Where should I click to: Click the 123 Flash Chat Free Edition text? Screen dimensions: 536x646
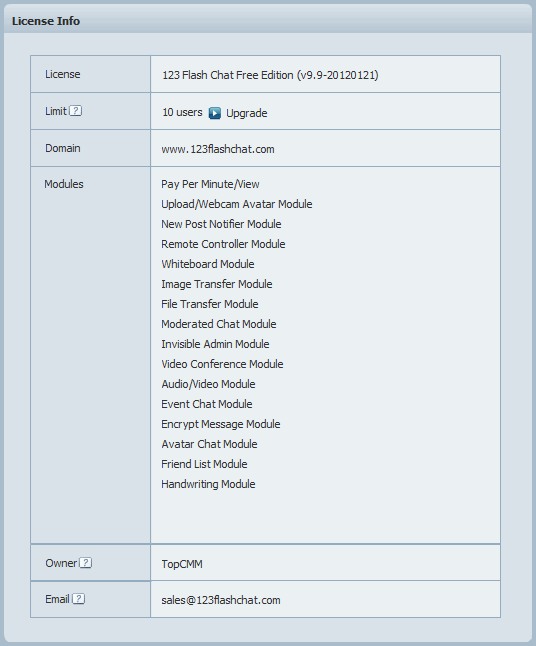point(227,75)
